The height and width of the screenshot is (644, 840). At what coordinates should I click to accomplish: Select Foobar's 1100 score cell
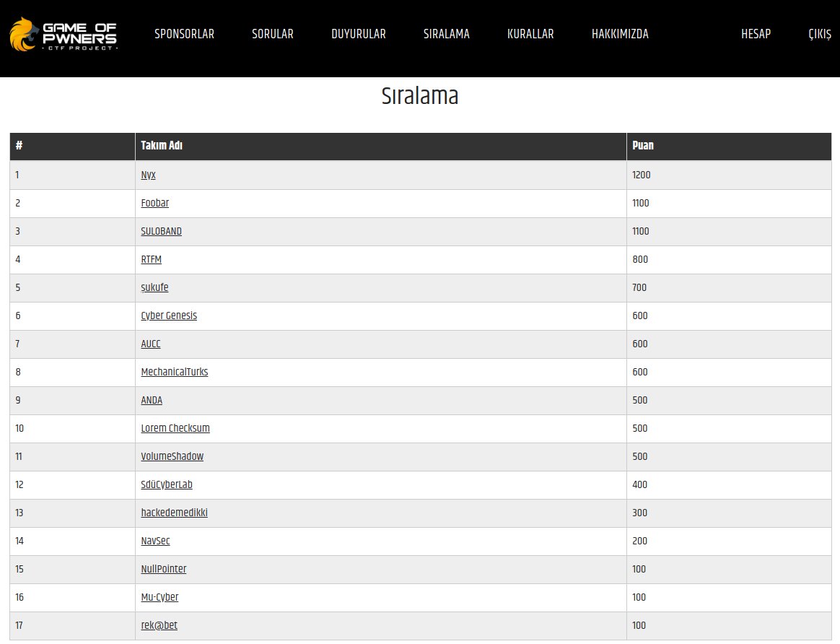coord(729,203)
